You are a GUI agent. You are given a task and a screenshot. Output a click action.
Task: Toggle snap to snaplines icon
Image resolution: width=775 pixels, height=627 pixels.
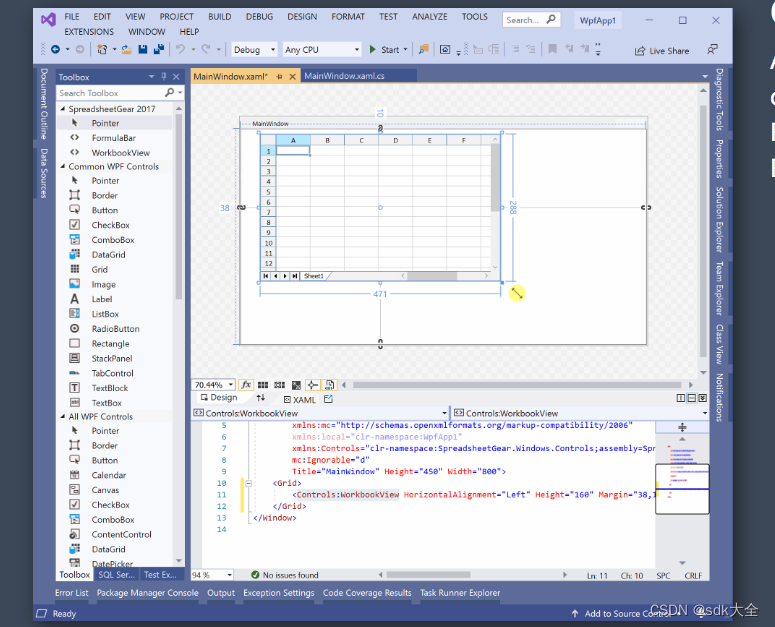coord(312,384)
